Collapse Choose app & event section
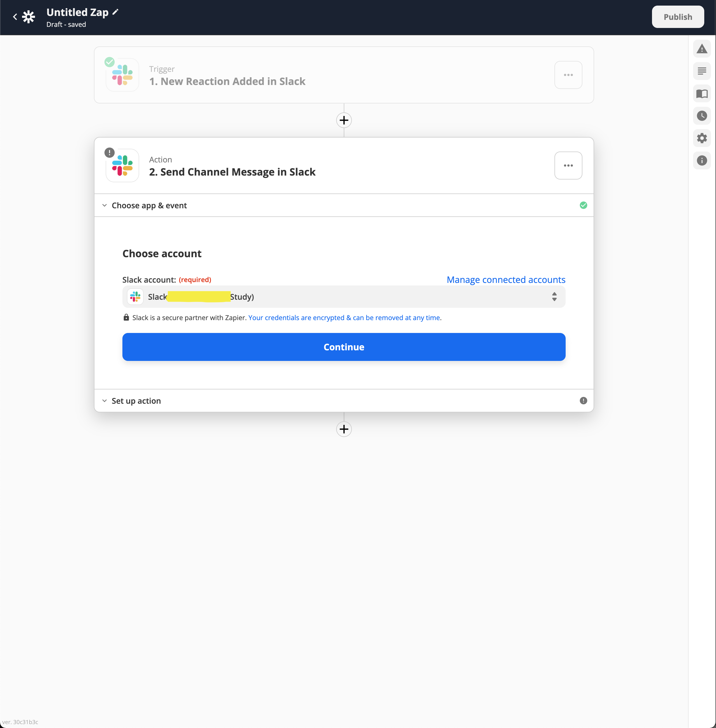 point(149,205)
